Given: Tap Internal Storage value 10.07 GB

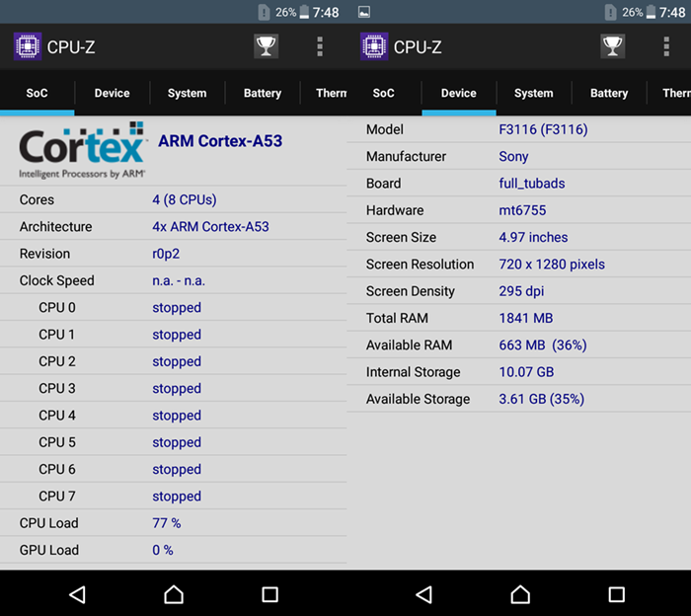Looking at the screenshot, I should (526, 372).
